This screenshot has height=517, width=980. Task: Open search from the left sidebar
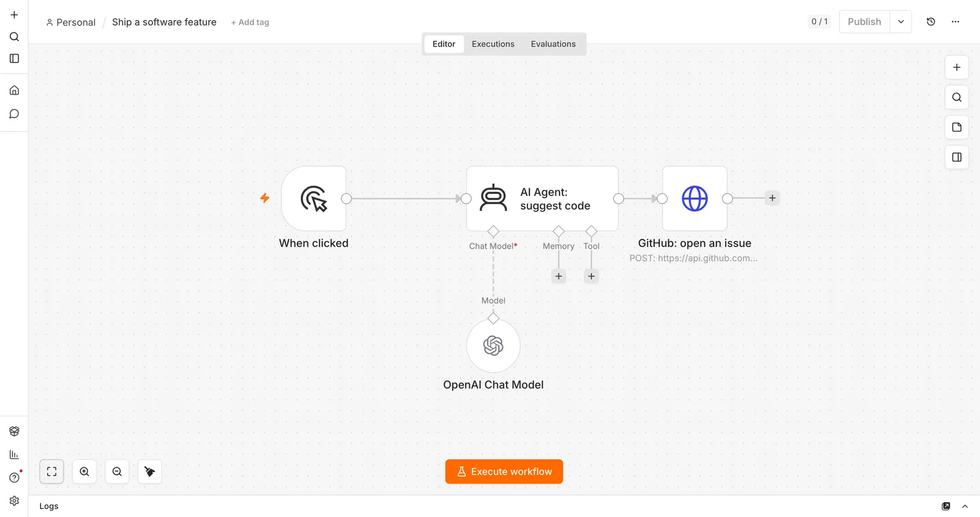[x=14, y=37]
